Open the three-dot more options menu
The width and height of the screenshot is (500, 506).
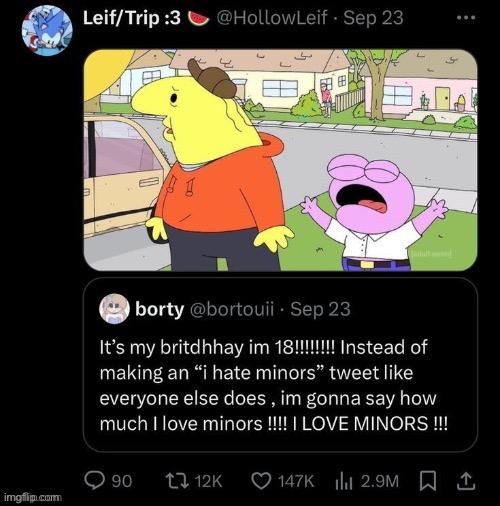466,18
